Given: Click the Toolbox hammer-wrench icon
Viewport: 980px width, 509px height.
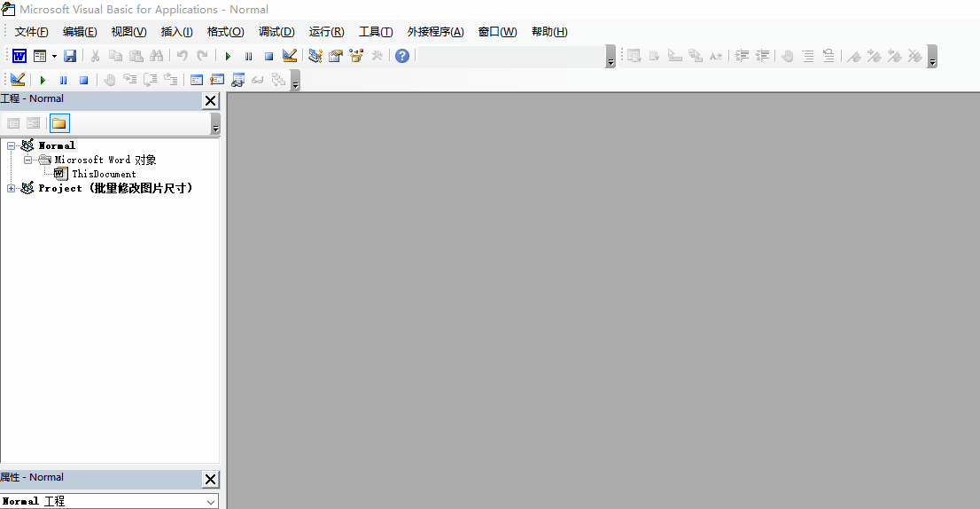Looking at the screenshot, I should tap(377, 56).
